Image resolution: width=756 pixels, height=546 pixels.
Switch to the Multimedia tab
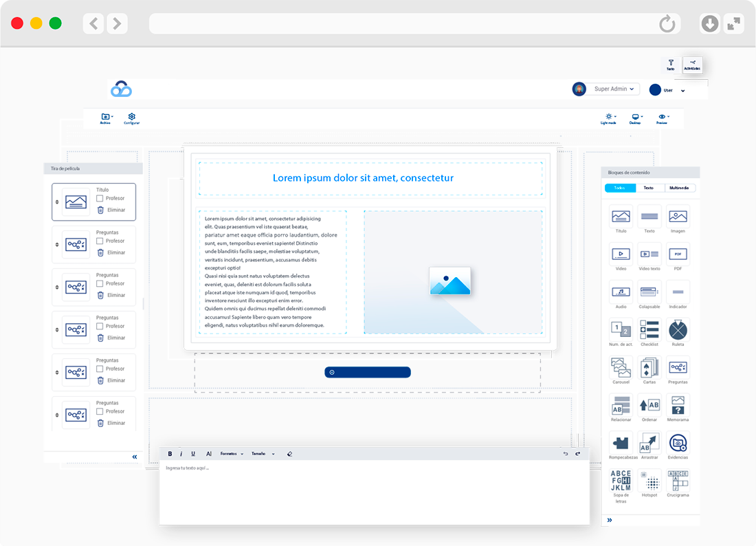click(680, 188)
